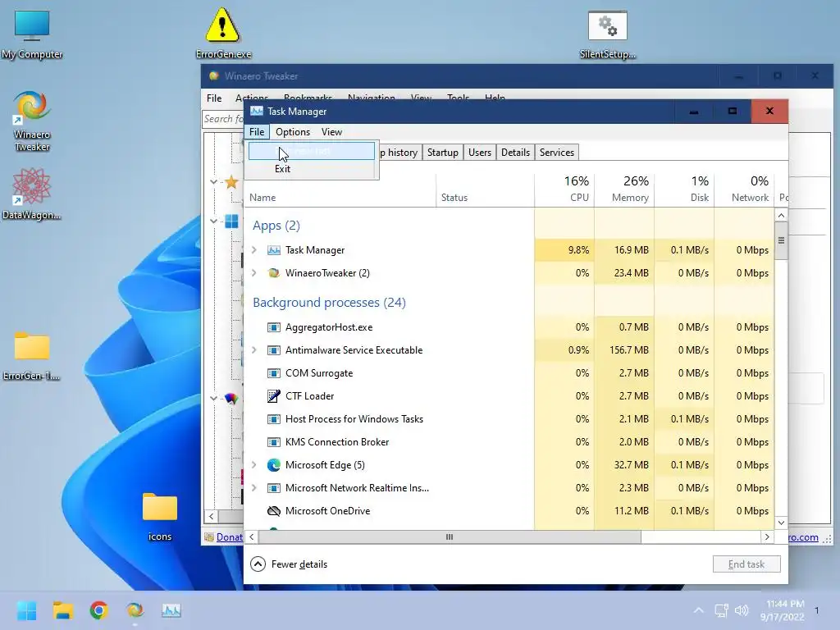This screenshot has height=630, width=840.
Task: Click the Host Process for Windows Tasks icon
Action: point(274,419)
